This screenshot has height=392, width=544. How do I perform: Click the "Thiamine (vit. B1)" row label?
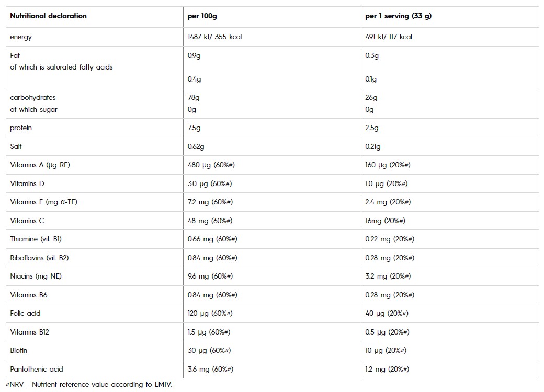(39, 239)
